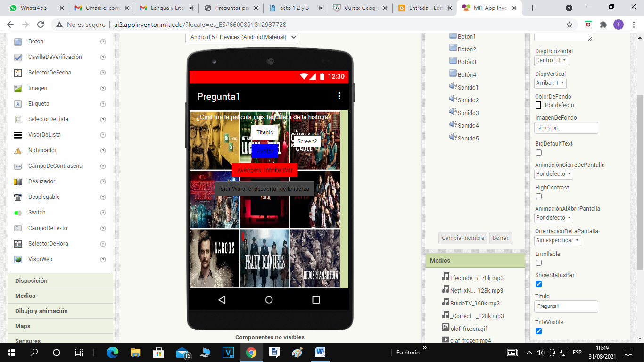Select the SelectorDeLista palette icon

[18, 119]
